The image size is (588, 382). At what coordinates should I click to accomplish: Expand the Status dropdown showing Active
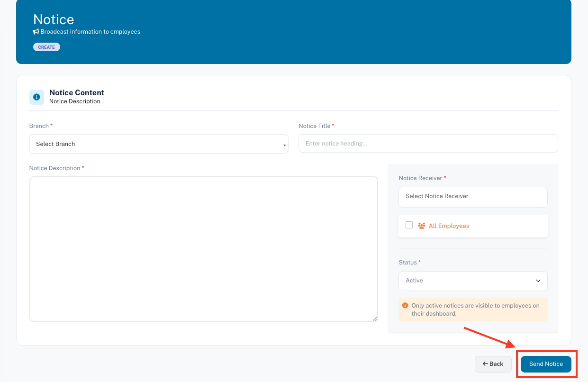[472, 281]
